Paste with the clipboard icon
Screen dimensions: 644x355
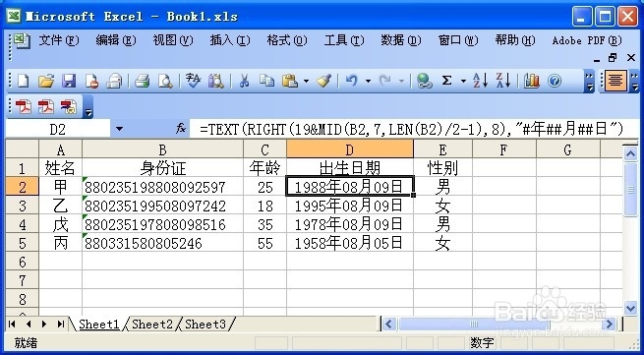(290, 81)
